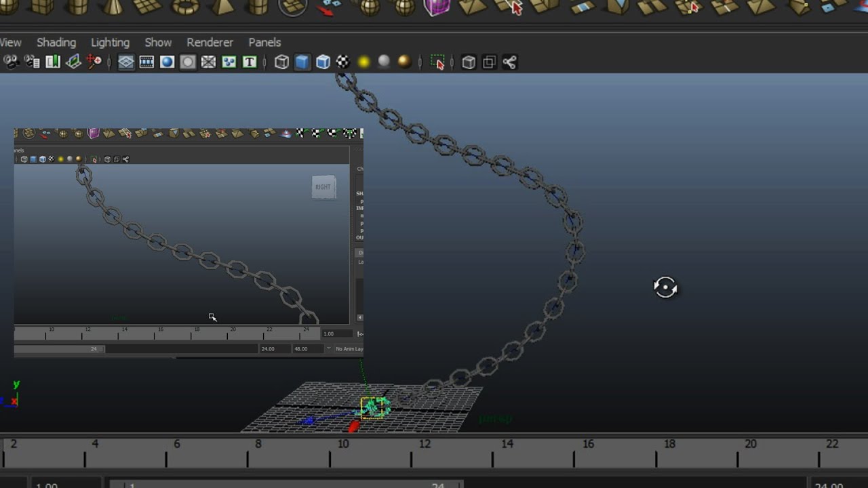This screenshot has width=868, height=488.
Task: Click the RIGHT view cube in inset window
Action: (x=323, y=187)
